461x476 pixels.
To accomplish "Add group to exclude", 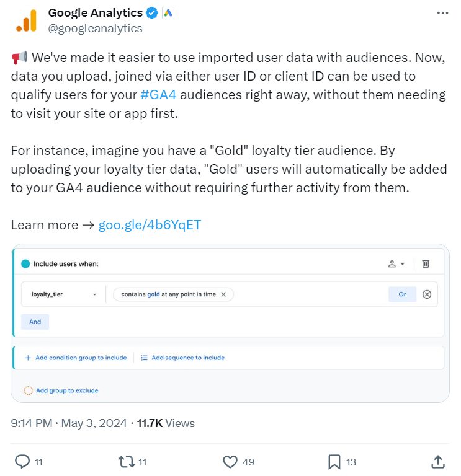I will 61,390.
